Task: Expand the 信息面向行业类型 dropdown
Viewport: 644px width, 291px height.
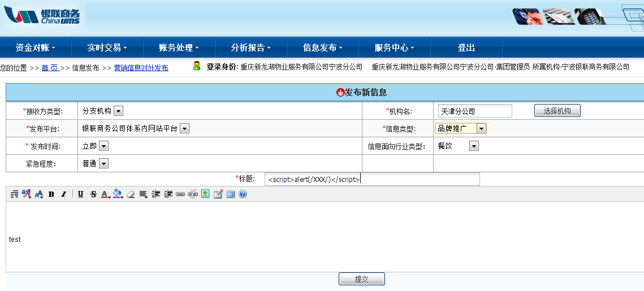Action: pos(474,146)
